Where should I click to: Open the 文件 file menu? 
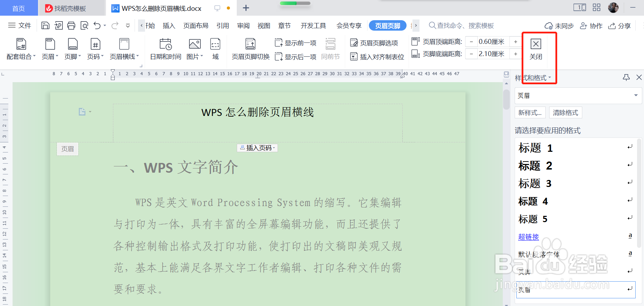pos(20,25)
